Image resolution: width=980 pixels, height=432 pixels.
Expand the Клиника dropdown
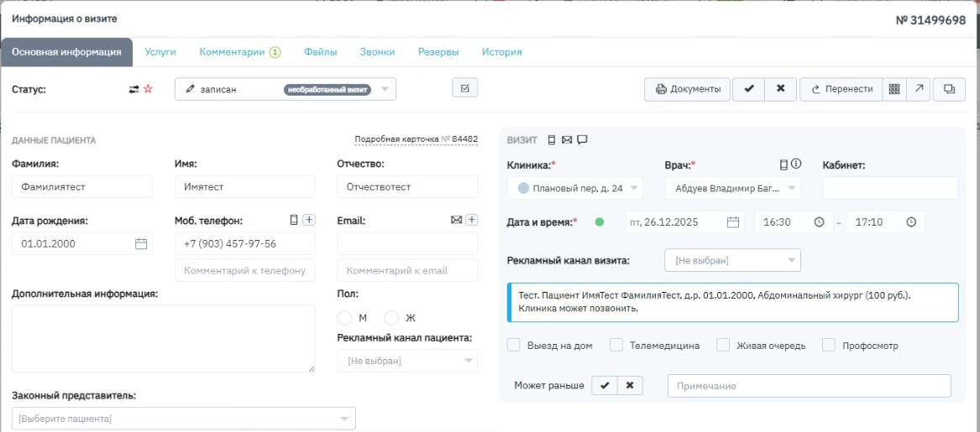point(575,189)
